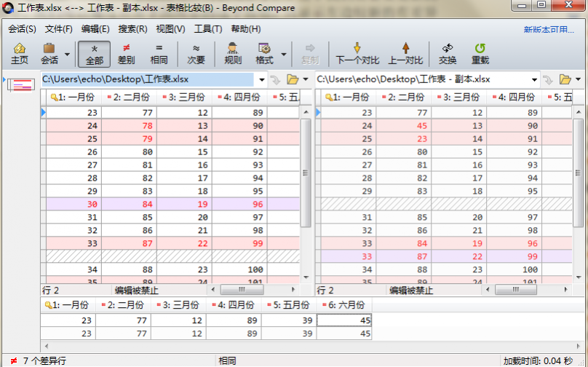Open the 规则 rules icon
Screen dimensions: 588x367
(x=232, y=54)
